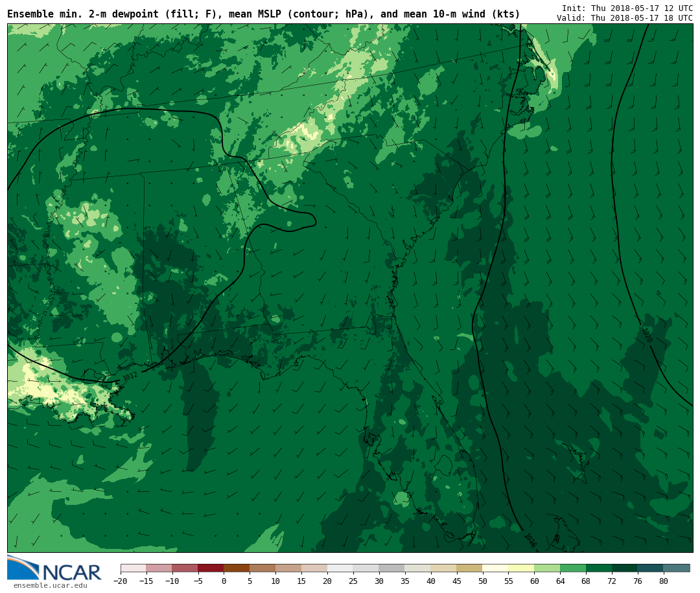Click the map title about ensemble dewpoint
This screenshot has height=593, width=700.
[x=263, y=14]
